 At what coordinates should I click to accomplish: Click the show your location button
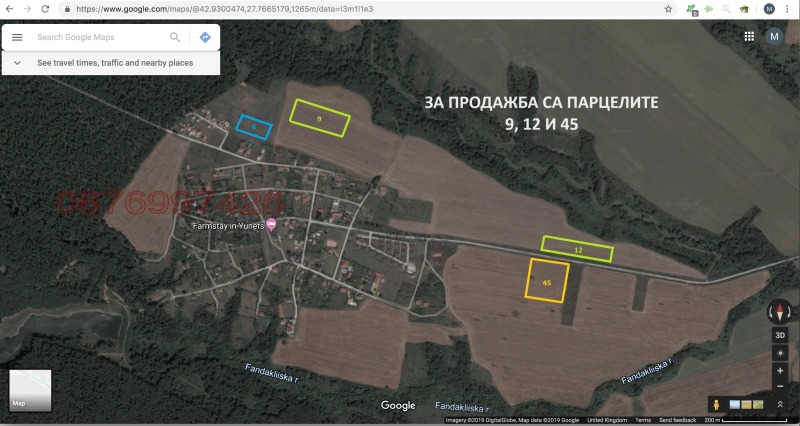point(779,353)
